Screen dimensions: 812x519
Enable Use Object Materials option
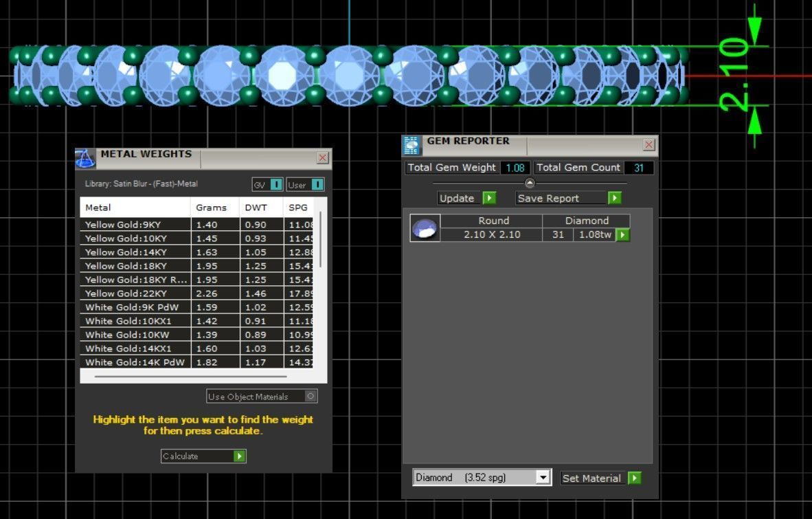(x=311, y=396)
